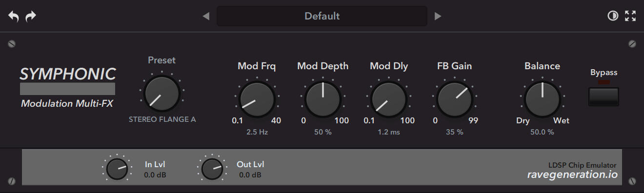Go to next preset with right arrow
644x193 pixels.
pyautogui.click(x=438, y=16)
